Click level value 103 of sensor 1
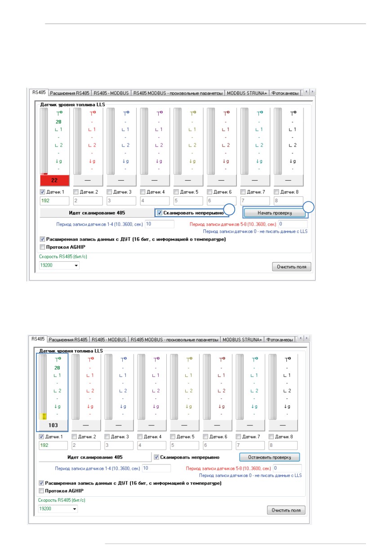 pos(53,425)
